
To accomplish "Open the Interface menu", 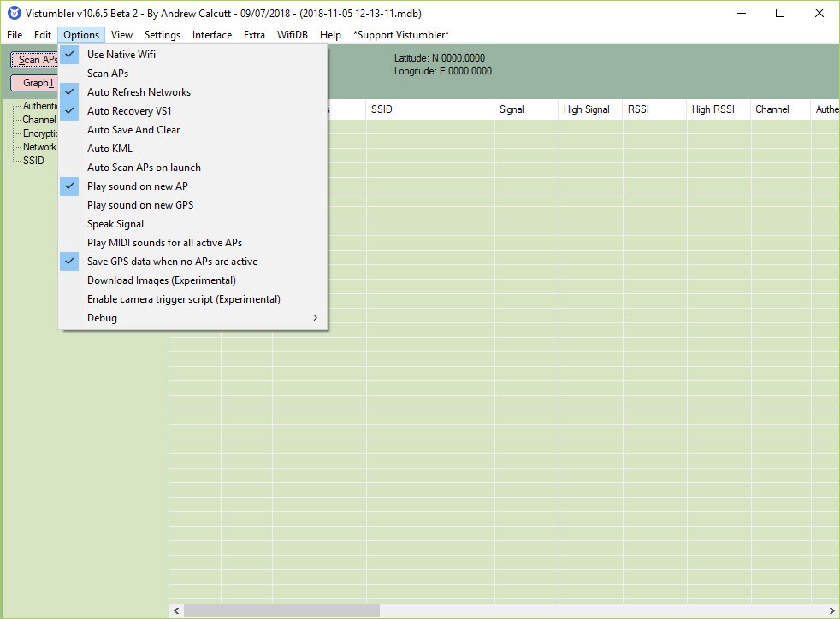I will click(212, 35).
